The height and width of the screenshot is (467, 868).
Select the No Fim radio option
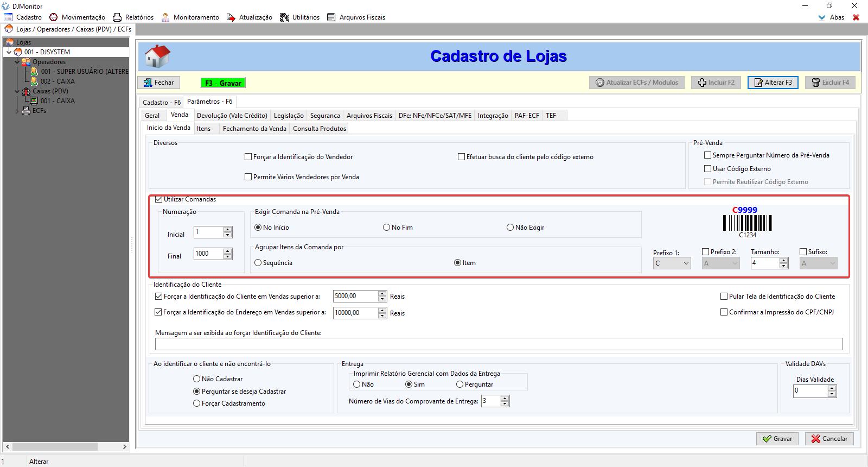(x=387, y=228)
